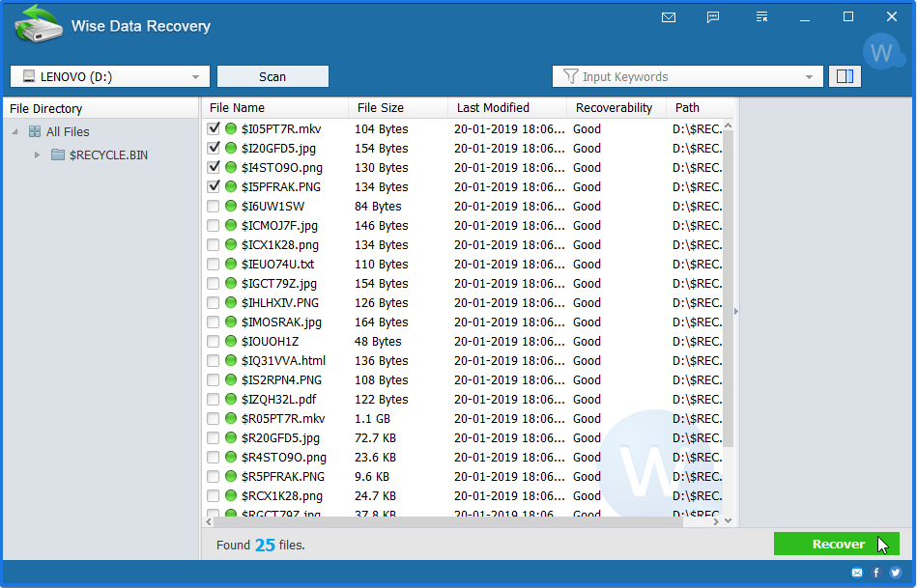Image resolution: width=917 pixels, height=588 pixels.
Task: Click the $RECYCLE.BIN folder icon
Action: pos(57,154)
